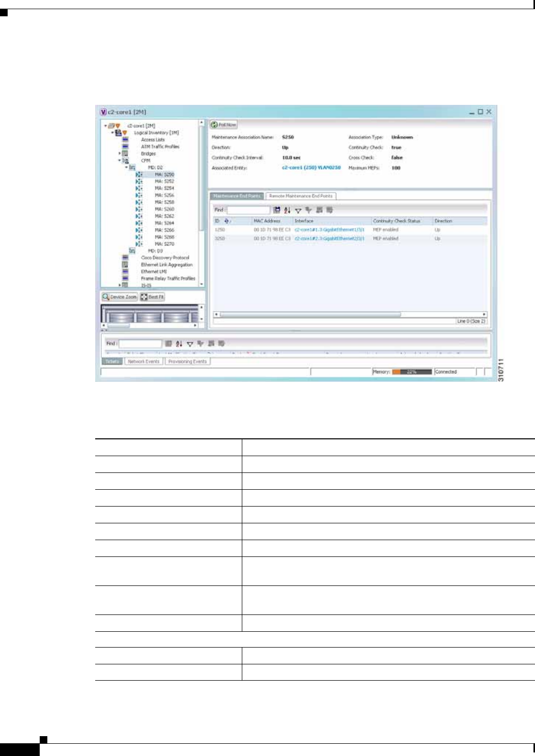Click the Memory usage progress bar
The width and height of the screenshot is (535, 756).
(x=412, y=372)
